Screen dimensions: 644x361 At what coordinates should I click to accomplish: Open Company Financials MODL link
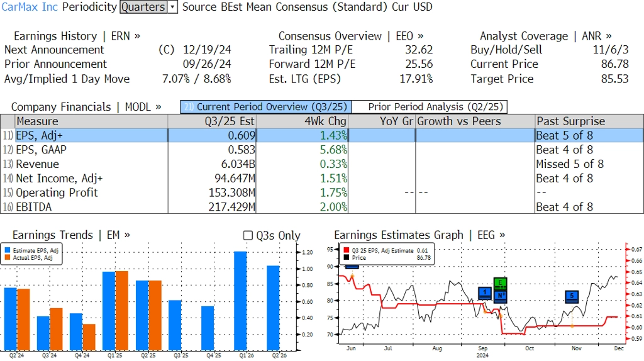click(86, 107)
